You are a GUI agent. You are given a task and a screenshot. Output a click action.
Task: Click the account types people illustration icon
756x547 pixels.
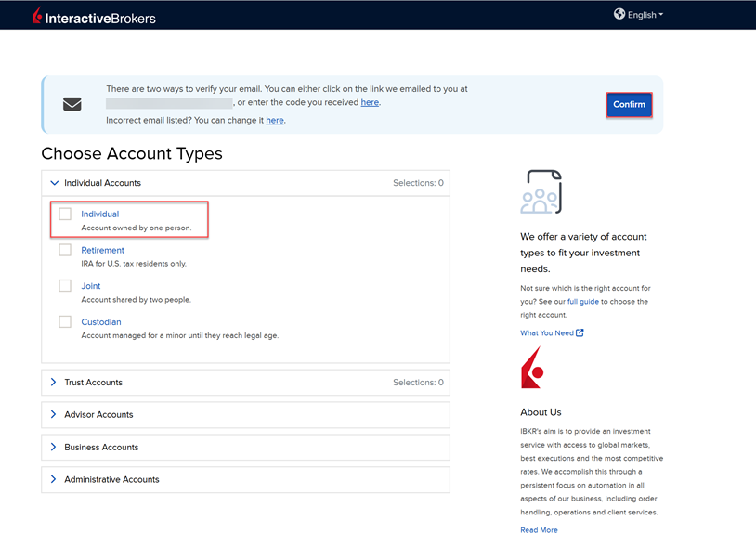click(x=541, y=191)
